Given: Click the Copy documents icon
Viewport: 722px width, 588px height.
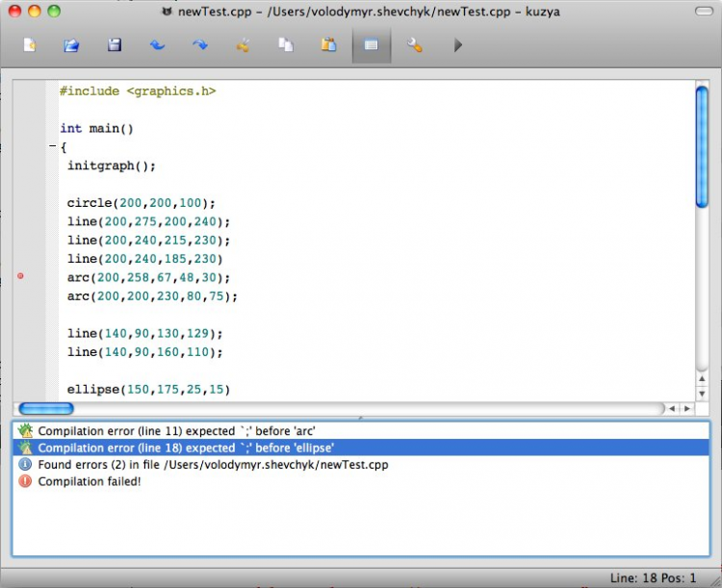Looking at the screenshot, I should pos(286,45).
